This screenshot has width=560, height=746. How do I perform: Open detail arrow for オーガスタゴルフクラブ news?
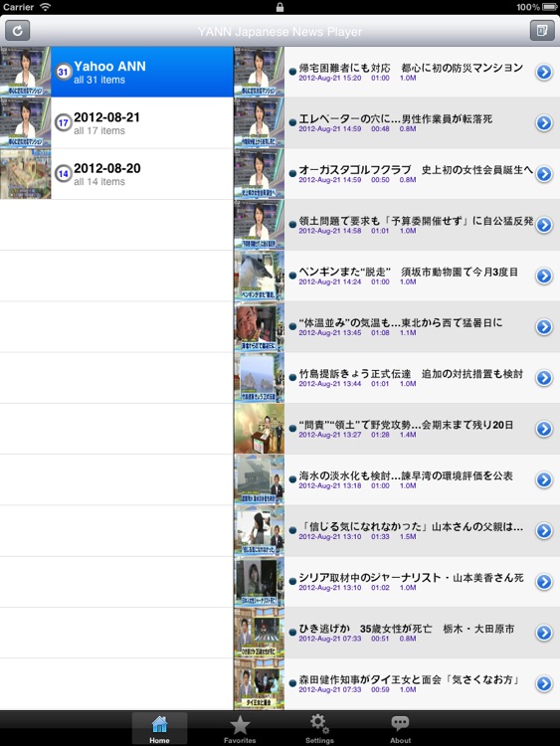click(x=544, y=174)
